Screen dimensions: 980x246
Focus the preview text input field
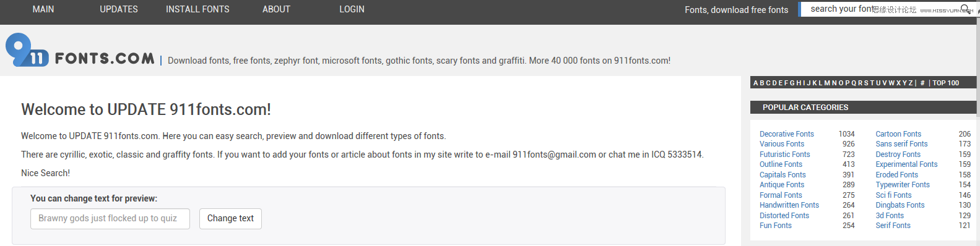pos(110,219)
